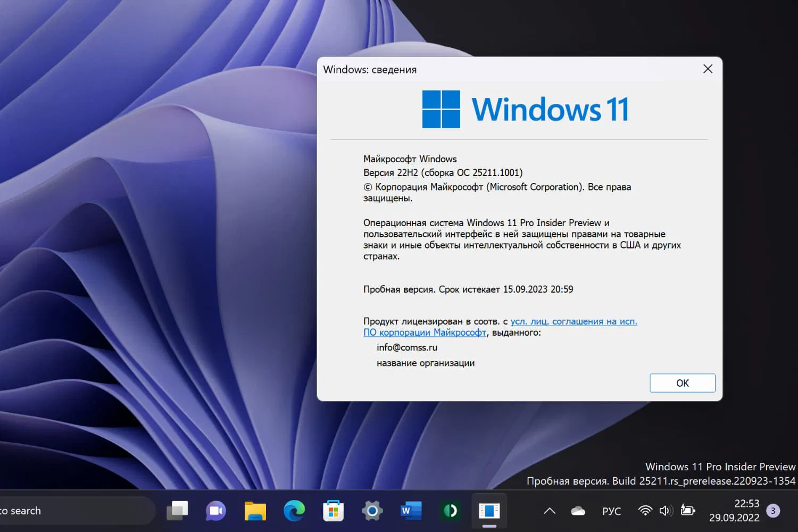Open the Microsoft license terms link
The height and width of the screenshot is (532, 798).
pyautogui.click(x=500, y=327)
